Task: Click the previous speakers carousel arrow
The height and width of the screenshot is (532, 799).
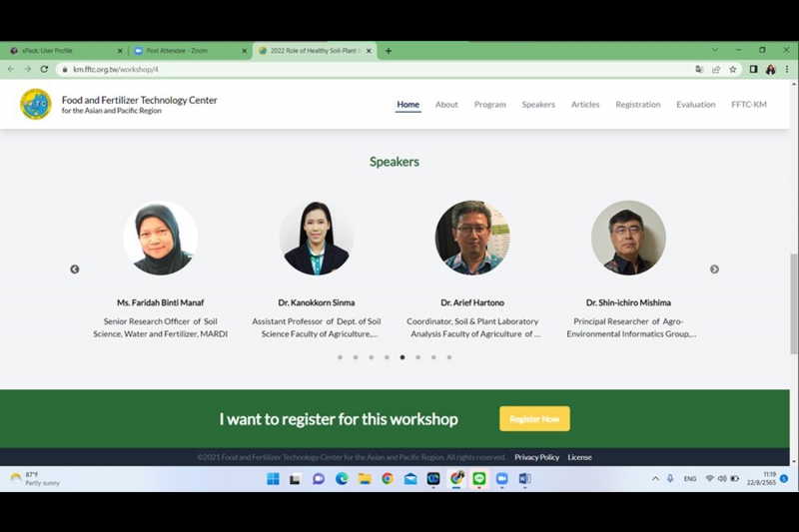Action: [x=74, y=269]
